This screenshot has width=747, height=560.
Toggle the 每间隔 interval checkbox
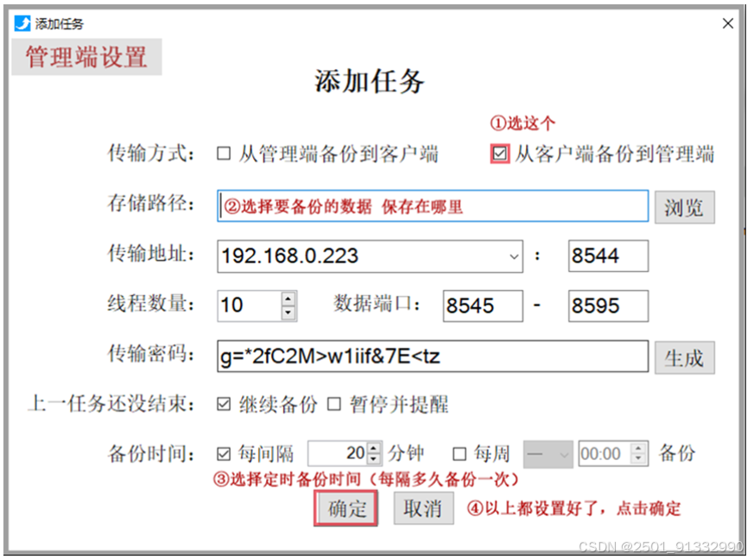pyautogui.click(x=224, y=454)
